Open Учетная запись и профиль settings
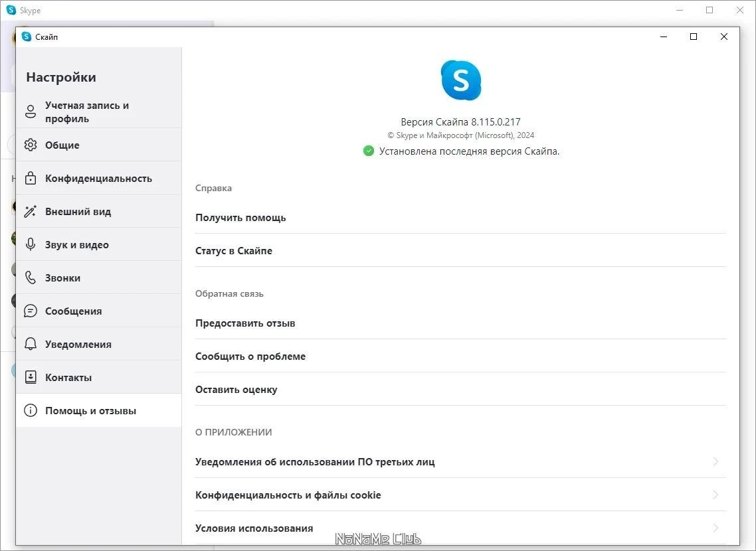 tap(99, 112)
